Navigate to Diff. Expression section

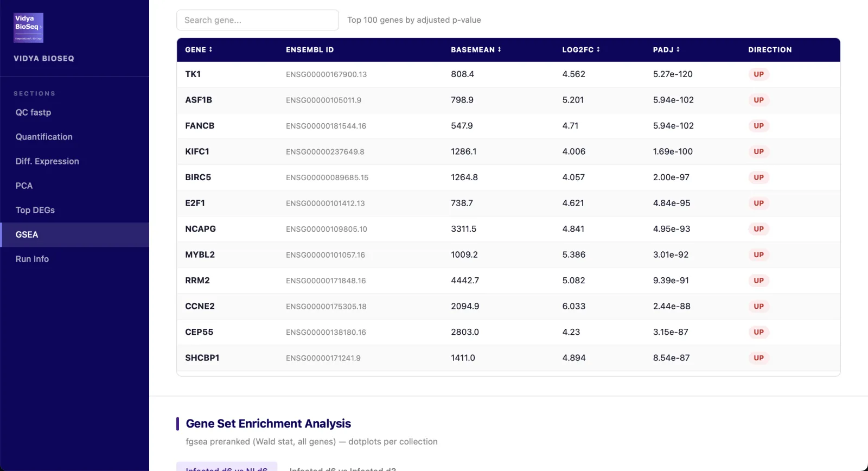(74, 161)
